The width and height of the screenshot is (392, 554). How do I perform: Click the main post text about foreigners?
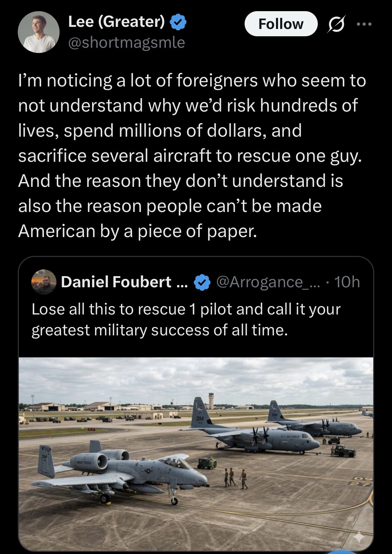click(192, 155)
